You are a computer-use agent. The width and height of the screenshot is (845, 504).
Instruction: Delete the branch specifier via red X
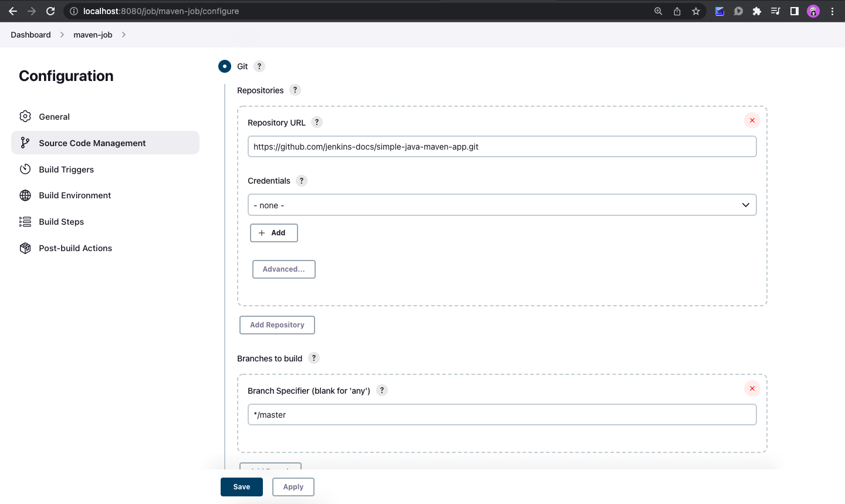[x=752, y=388]
